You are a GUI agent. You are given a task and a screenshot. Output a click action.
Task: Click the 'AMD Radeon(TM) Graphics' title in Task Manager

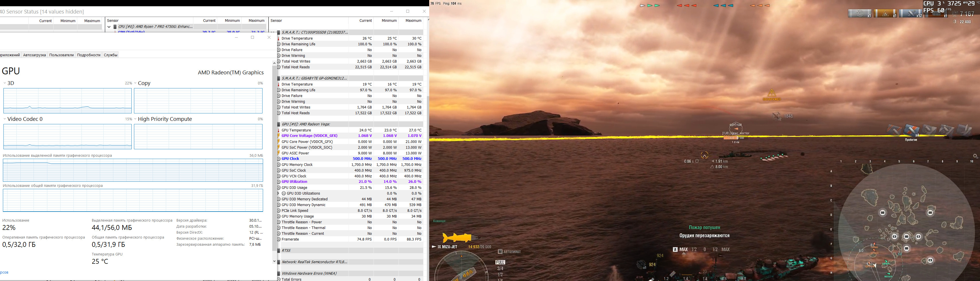(231, 73)
